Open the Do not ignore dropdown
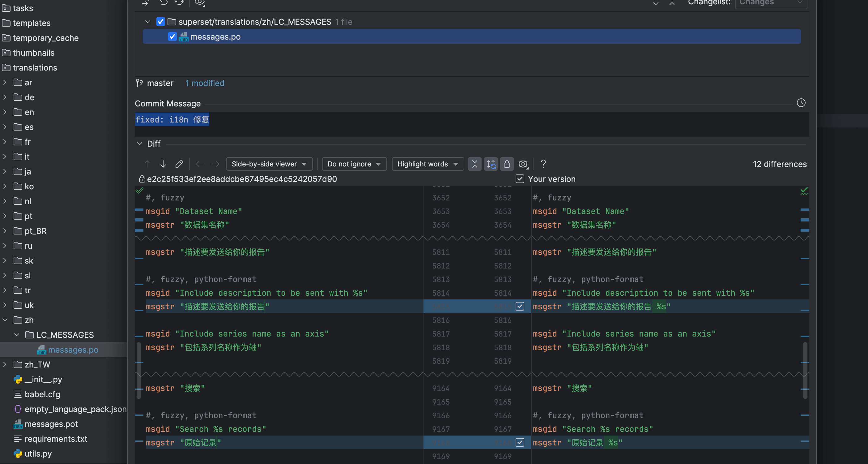This screenshot has width=868, height=464. [x=354, y=164]
